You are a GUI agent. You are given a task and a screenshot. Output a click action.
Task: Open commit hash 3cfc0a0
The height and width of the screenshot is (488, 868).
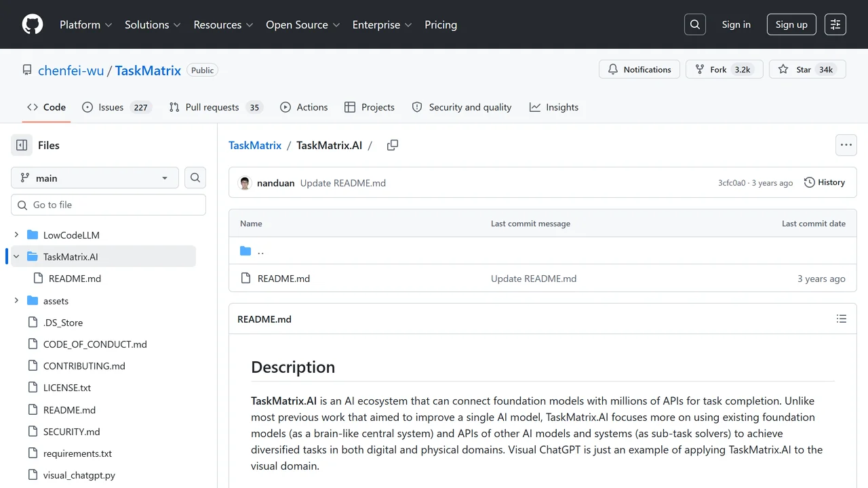click(732, 183)
